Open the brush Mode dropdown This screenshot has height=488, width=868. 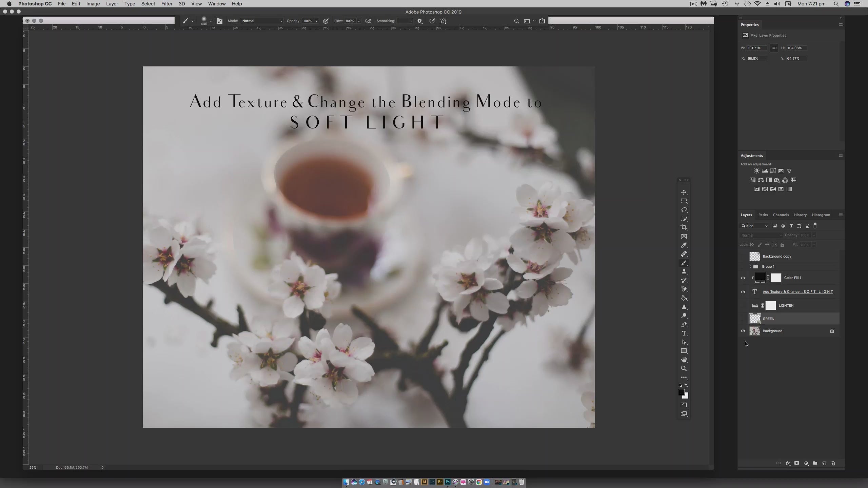pos(261,21)
